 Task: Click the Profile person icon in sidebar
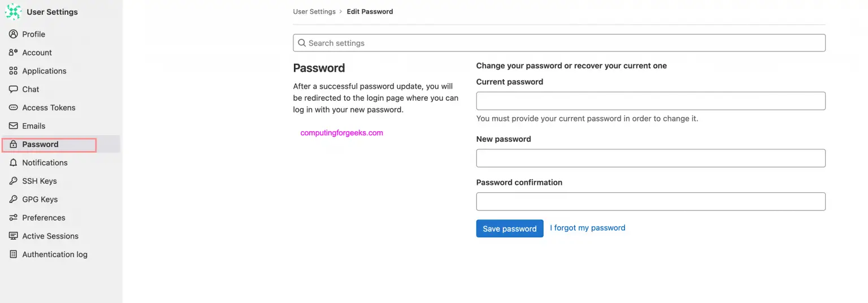[14, 34]
